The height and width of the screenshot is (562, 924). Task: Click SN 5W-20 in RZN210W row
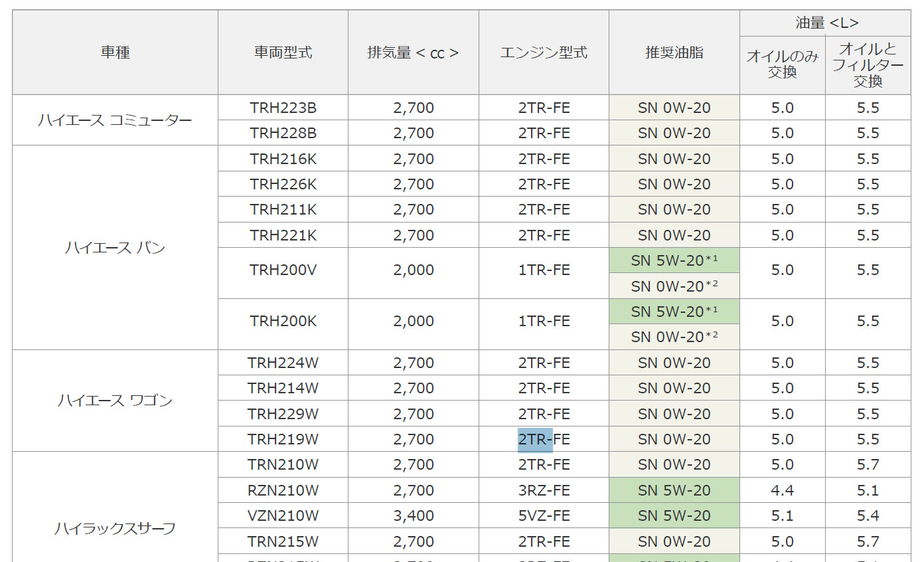pyautogui.click(x=674, y=490)
